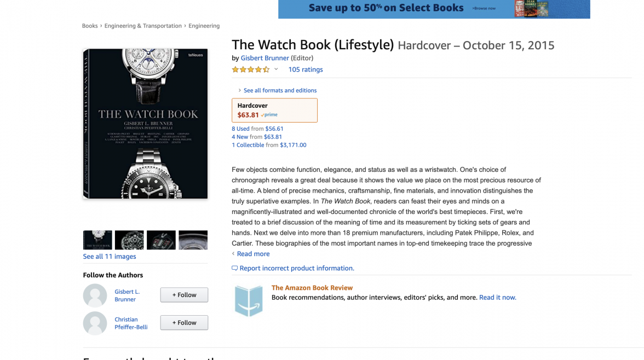
Task: Click Christian Pfeiffer-Belli author avatar icon
Action: (x=95, y=323)
